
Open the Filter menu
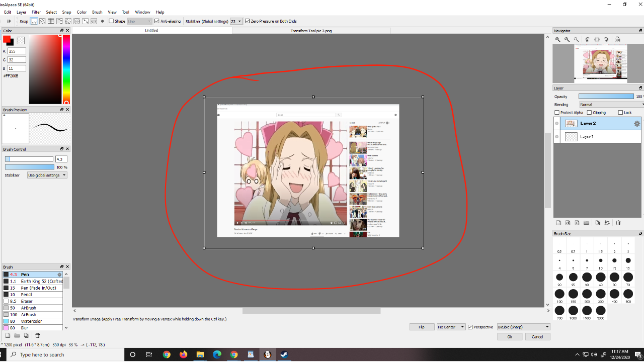tap(36, 12)
